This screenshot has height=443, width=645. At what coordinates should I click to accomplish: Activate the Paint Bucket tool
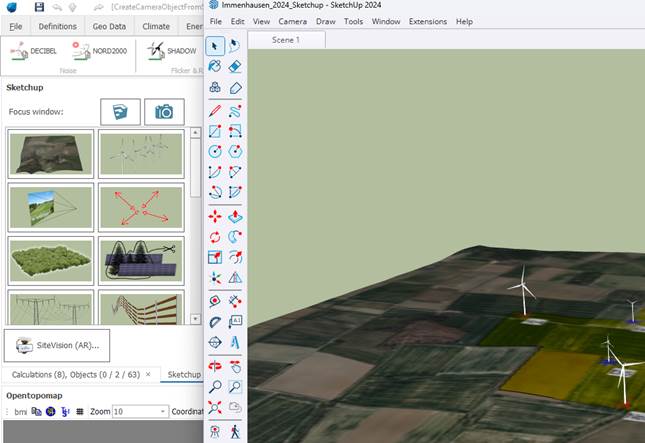(x=215, y=66)
